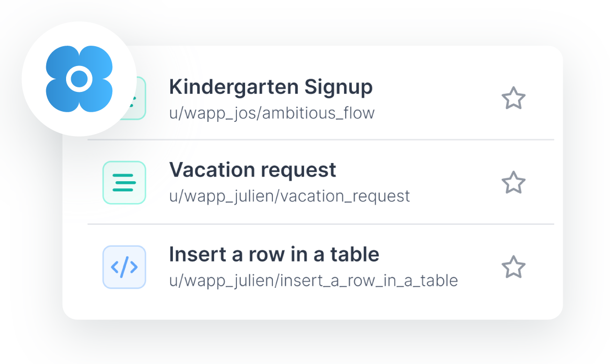The height and width of the screenshot is (364, 610).
Task: Favorite the Vacation request flow
Action: 513,183
